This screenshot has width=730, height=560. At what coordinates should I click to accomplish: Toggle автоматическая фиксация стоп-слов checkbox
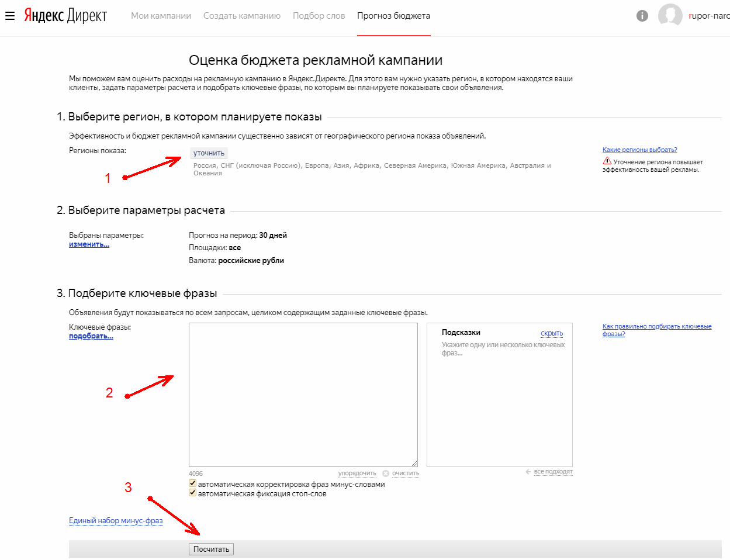192,493
